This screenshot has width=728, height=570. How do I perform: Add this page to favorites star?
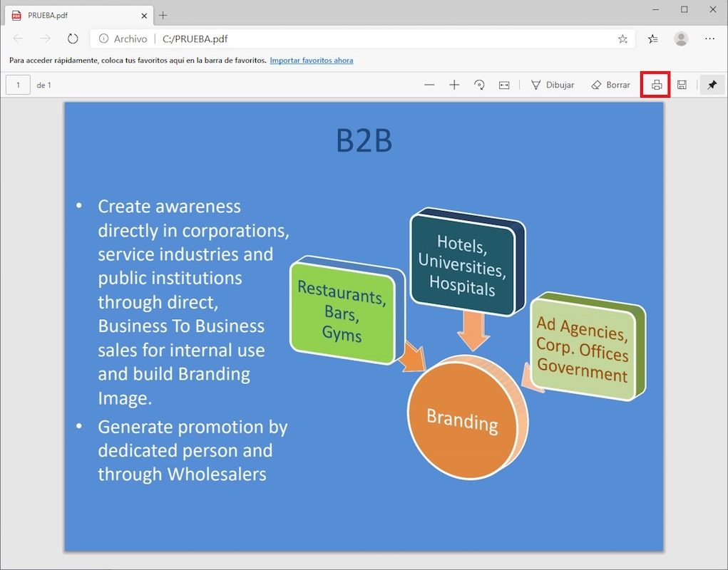tap(622, 39)
